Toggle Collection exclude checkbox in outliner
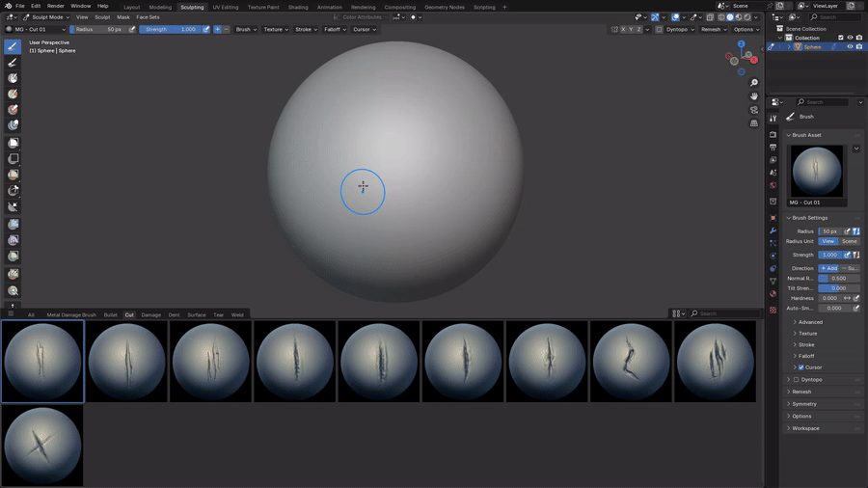 tap(840, 38)
